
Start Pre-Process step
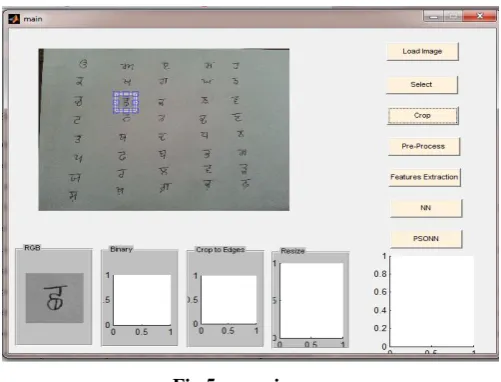pos(424,146)
